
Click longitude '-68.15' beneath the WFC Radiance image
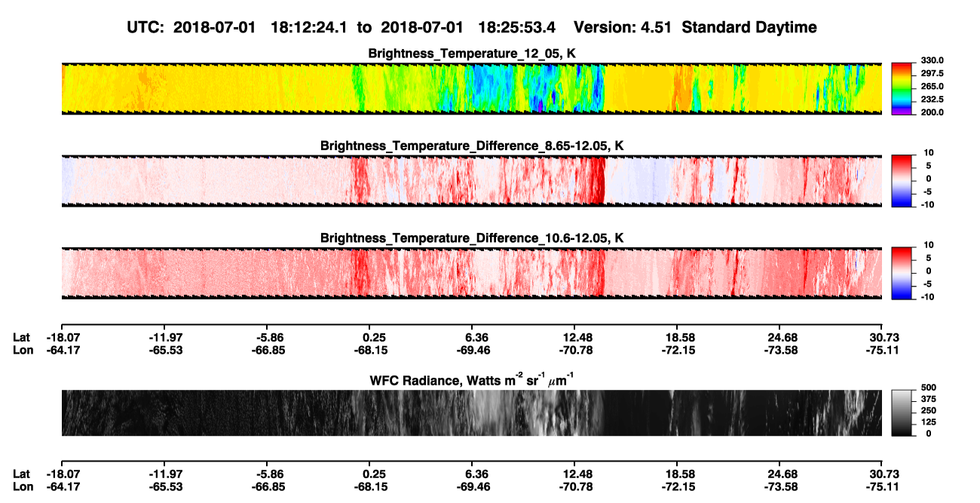tap(372, 487)
